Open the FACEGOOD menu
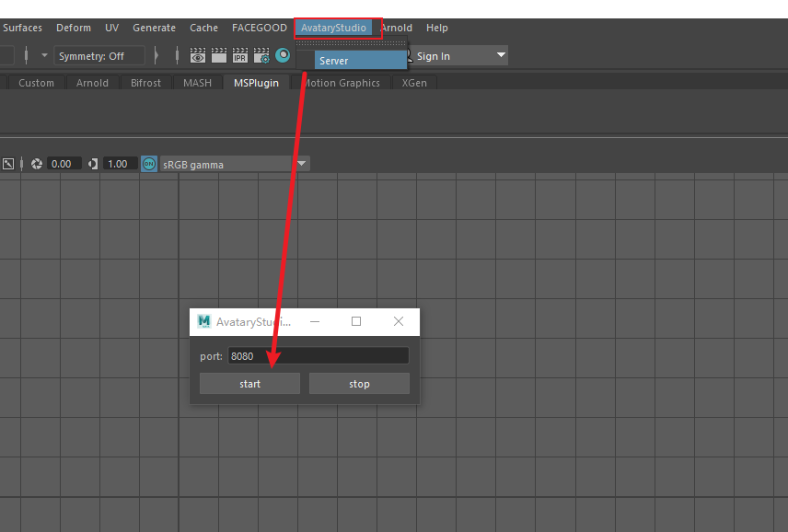The image size is (788, 532). 260,29
